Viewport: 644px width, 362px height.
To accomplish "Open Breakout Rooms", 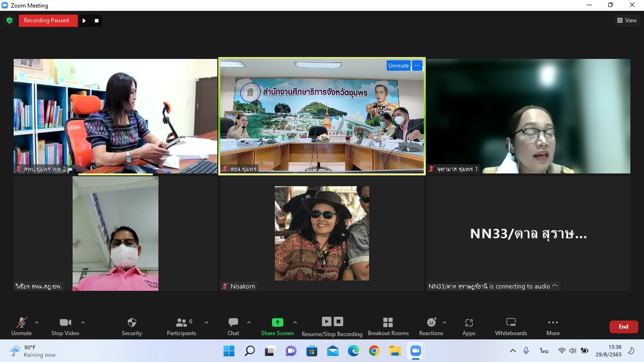I will [x=388, y=326].
